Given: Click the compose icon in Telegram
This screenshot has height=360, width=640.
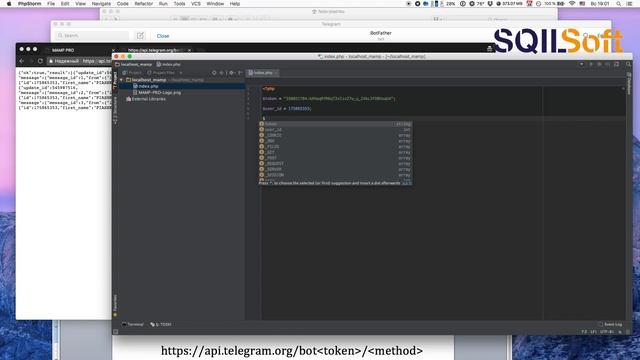Looking at the screenshot, I should coord(140,36).
